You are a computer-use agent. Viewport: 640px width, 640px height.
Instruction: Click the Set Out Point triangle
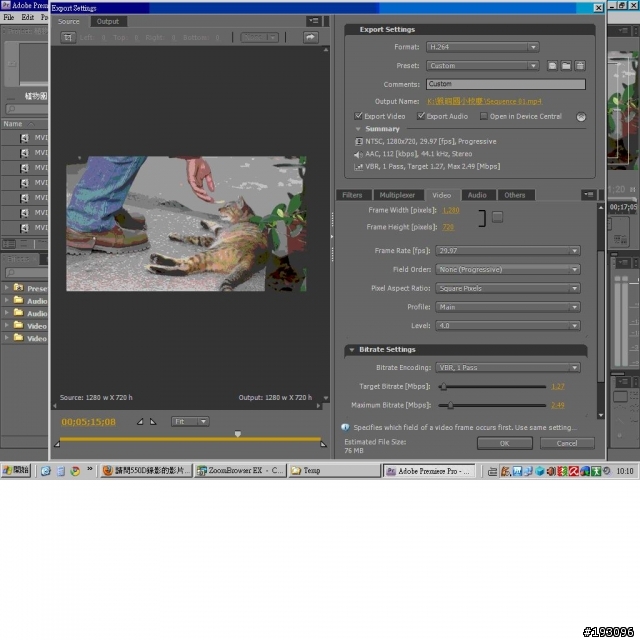click(153, 421)
